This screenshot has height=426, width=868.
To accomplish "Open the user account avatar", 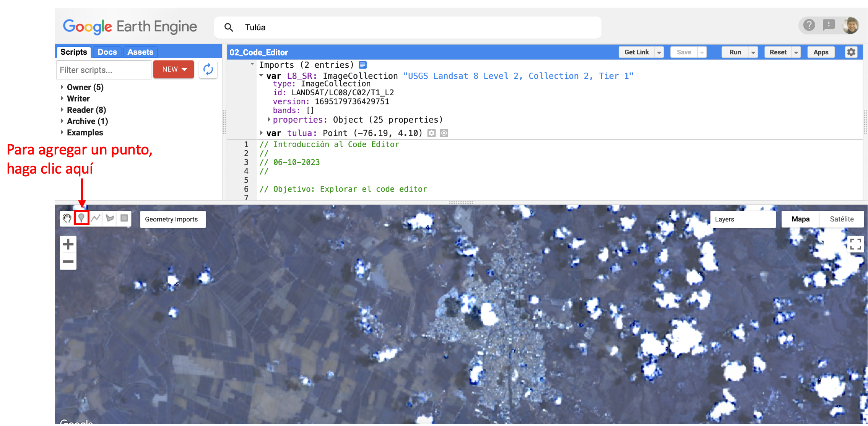I will (x=851, y=25).
